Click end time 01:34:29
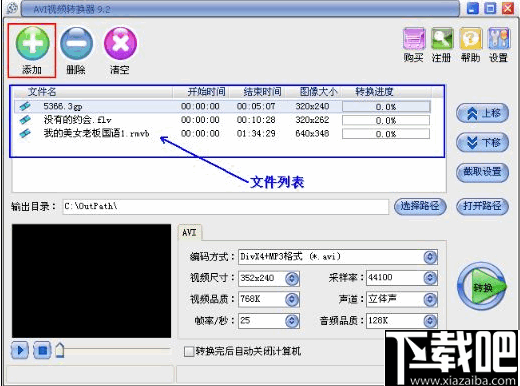The height and width of the screenshot is (386, 520). tap(256, 134)
